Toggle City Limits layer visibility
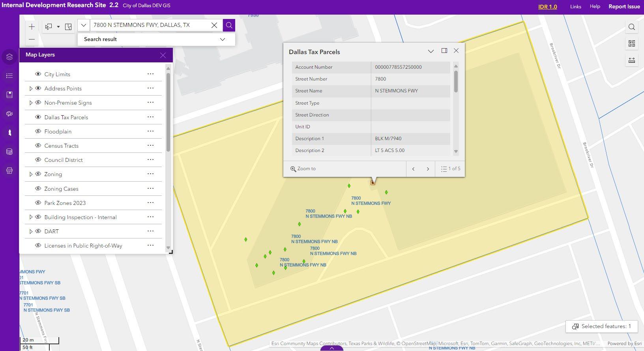This screenshot has height=351, width=644. pos(38,74)
